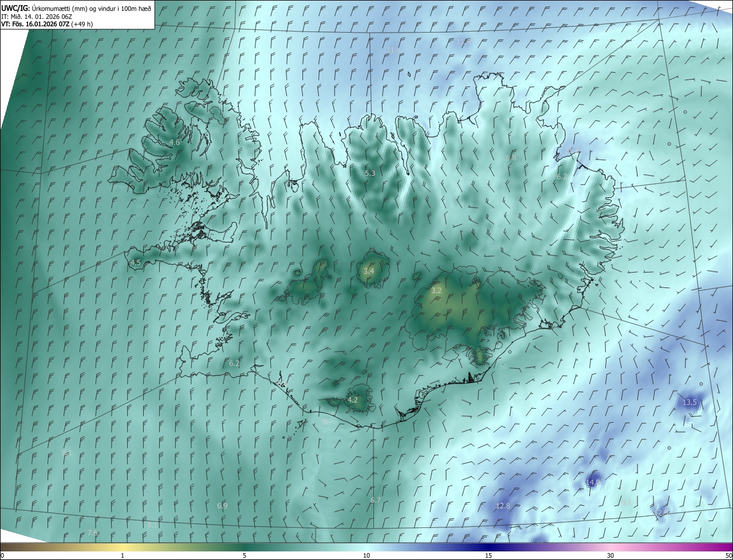This screenshot has height=560, width=733.
Task: Click the initial time 'IT: Mið. 14. 01. 2026 06Z'
Action: [37, 16]
